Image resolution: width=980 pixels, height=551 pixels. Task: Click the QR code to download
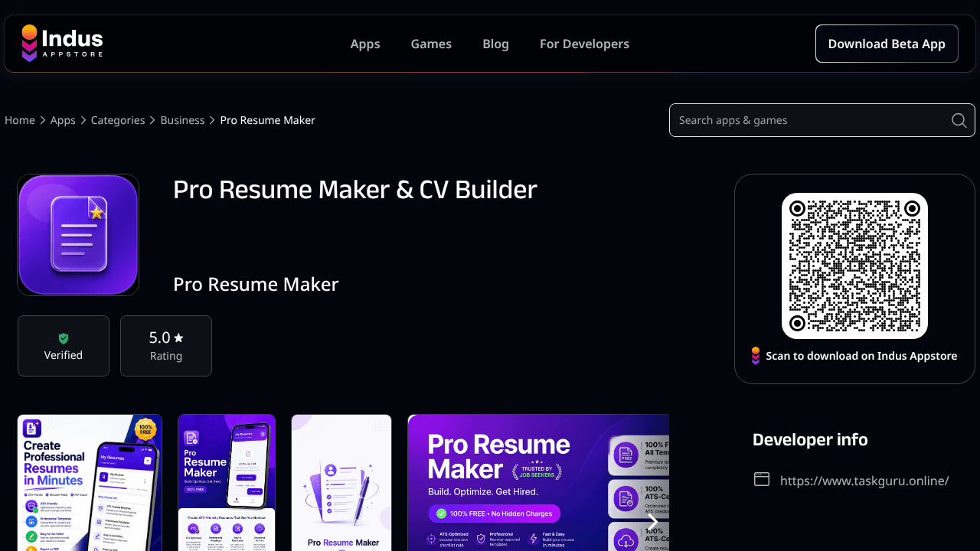click(854, 266)
